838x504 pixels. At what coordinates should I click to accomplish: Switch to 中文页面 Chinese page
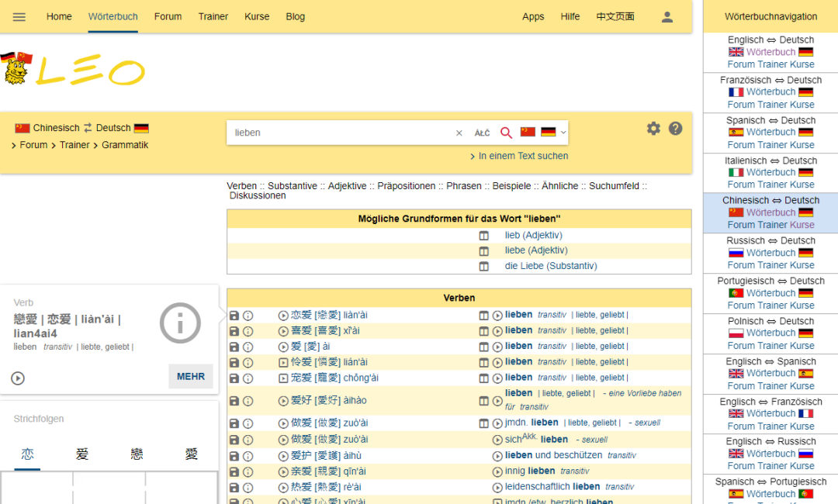coord(615,16)
